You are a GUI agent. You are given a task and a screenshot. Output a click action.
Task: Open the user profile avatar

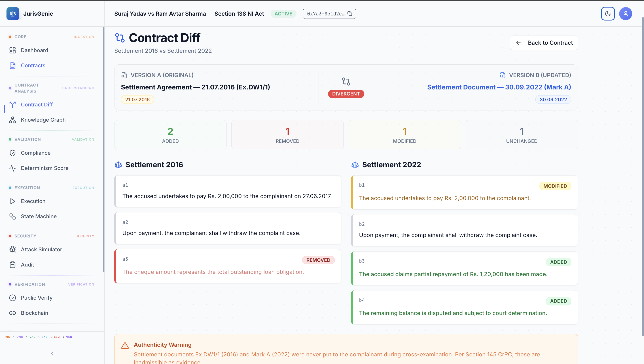click(625, 14)
